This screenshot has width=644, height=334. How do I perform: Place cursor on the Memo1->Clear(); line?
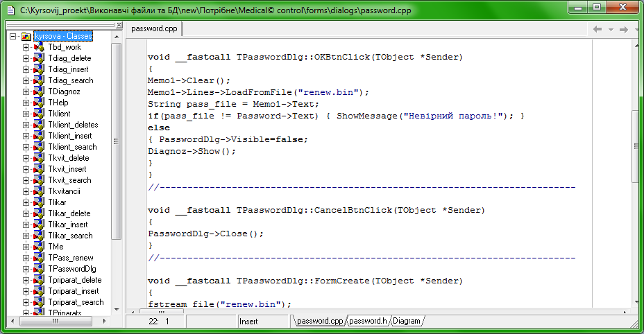point(189,80)
